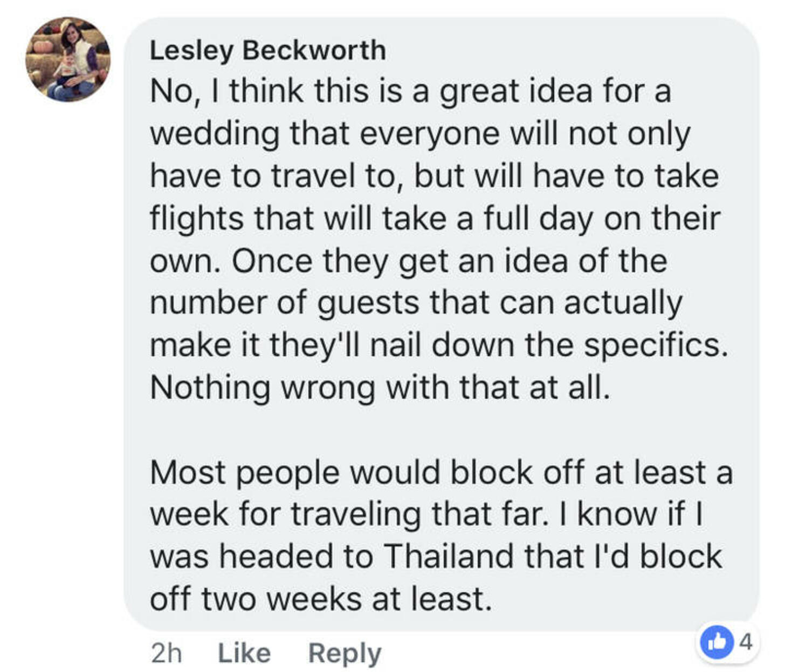This screenshot has width=798, height=672.
Task: Click the last line off two weeks at least
Action: 321,598
